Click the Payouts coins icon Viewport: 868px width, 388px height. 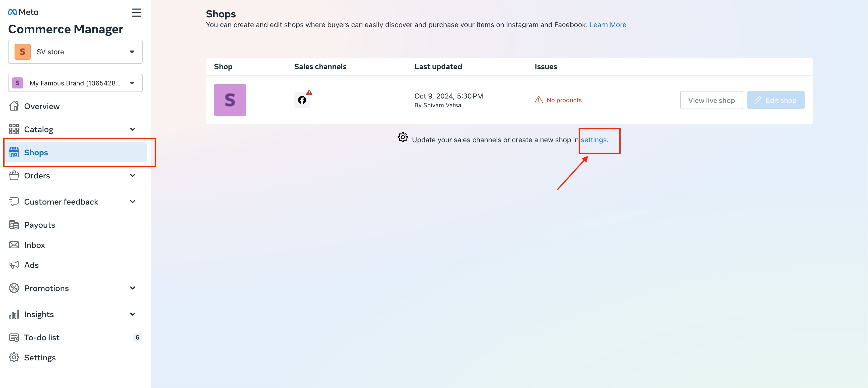click(x=14, y=225)
